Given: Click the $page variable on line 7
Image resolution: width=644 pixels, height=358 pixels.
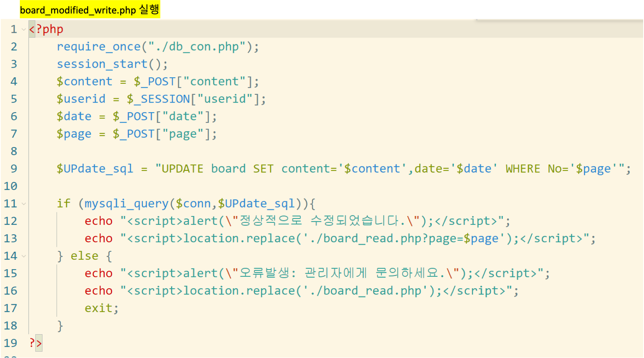Looking at the screenshot, I should (x=74, y=134).
